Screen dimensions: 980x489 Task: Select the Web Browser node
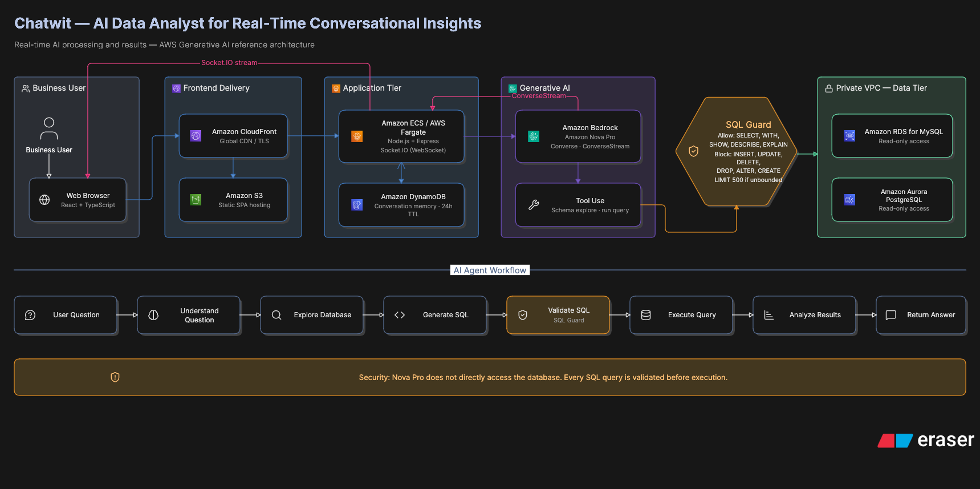78,200
